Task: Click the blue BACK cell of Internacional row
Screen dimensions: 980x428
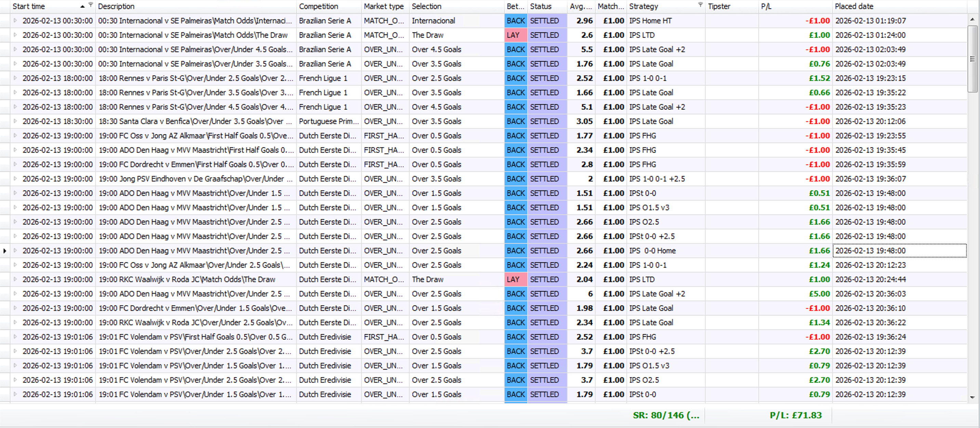Action: (516, 21)
